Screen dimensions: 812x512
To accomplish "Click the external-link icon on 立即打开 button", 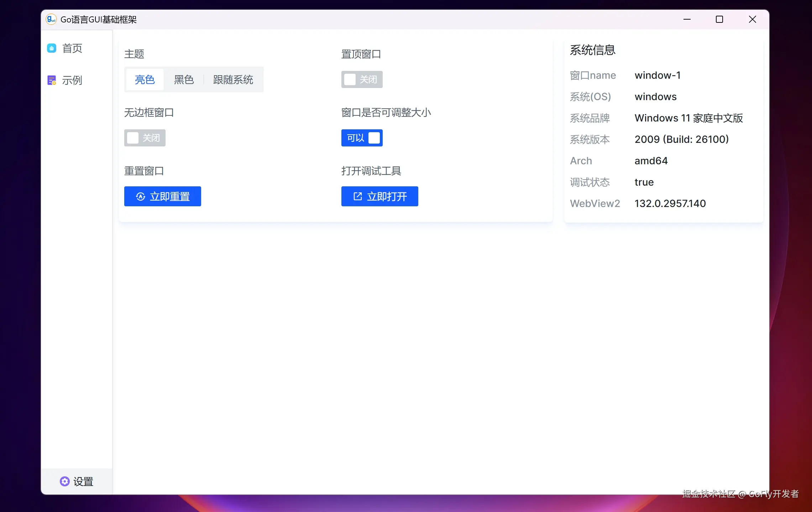I will [x=357, y=196].
